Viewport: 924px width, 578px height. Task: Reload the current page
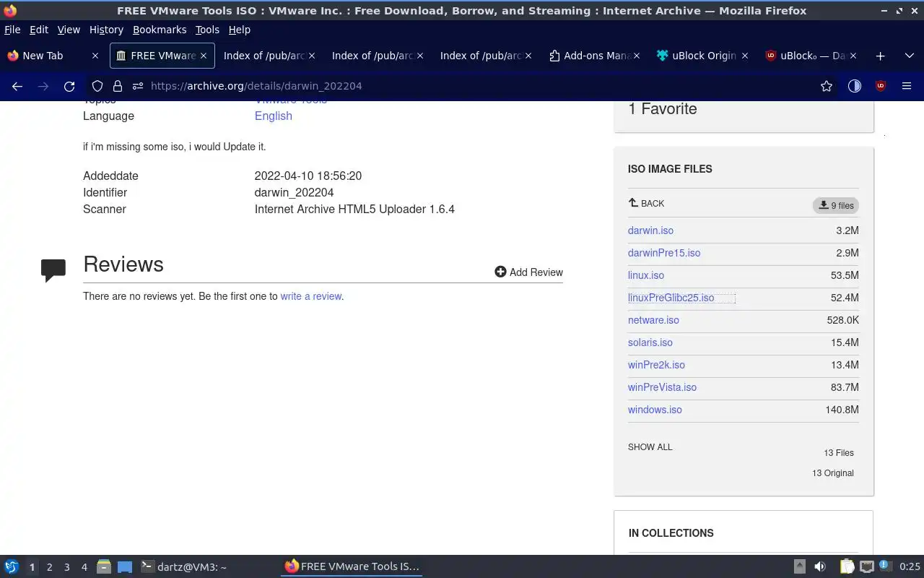pyautogui.click(x=69, y=86)
